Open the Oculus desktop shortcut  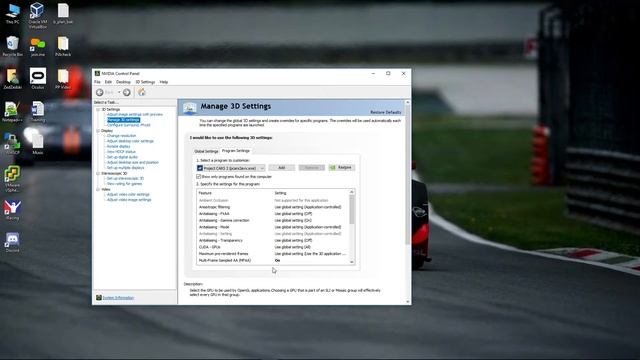[38, 78]
